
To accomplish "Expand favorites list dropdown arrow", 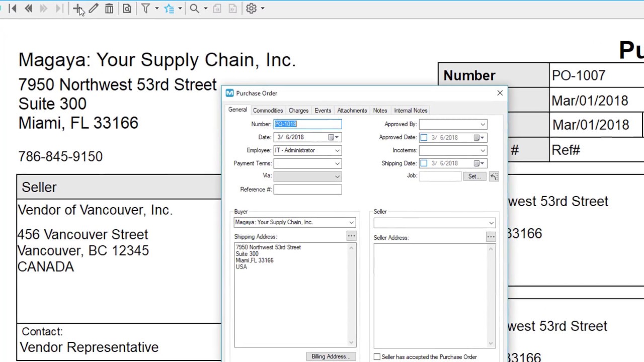I will [180, 9].
